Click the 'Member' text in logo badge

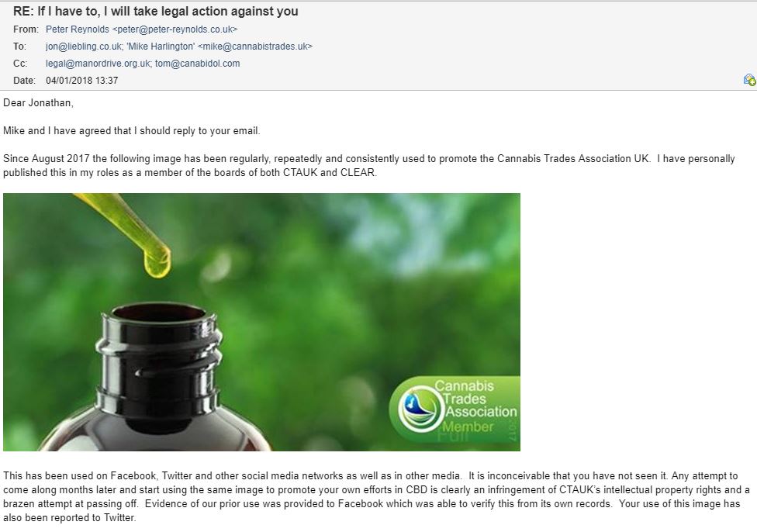point(468,427)
